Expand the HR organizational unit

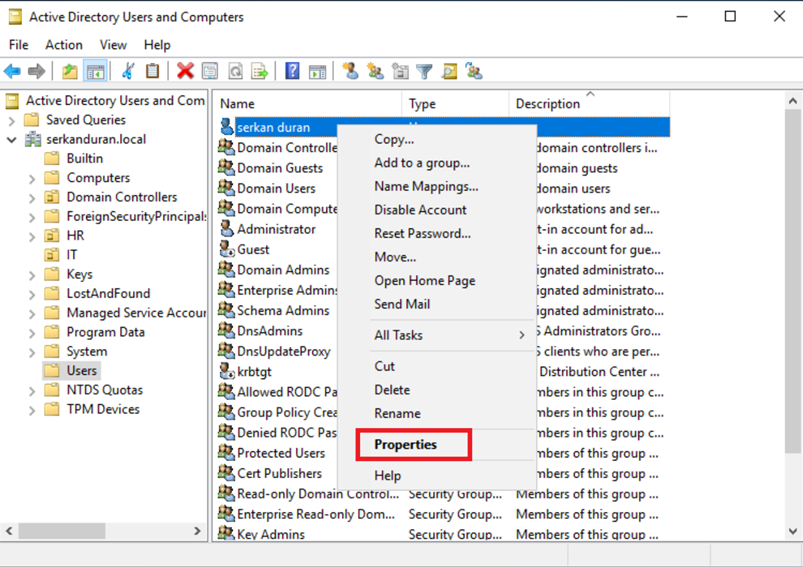(32, 237)
